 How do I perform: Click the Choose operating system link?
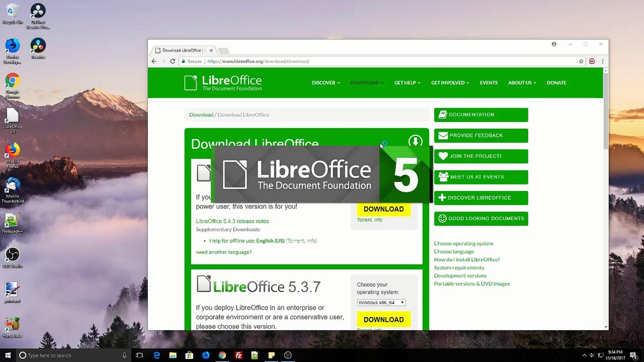pyautogui.click(x=463, y=243)
